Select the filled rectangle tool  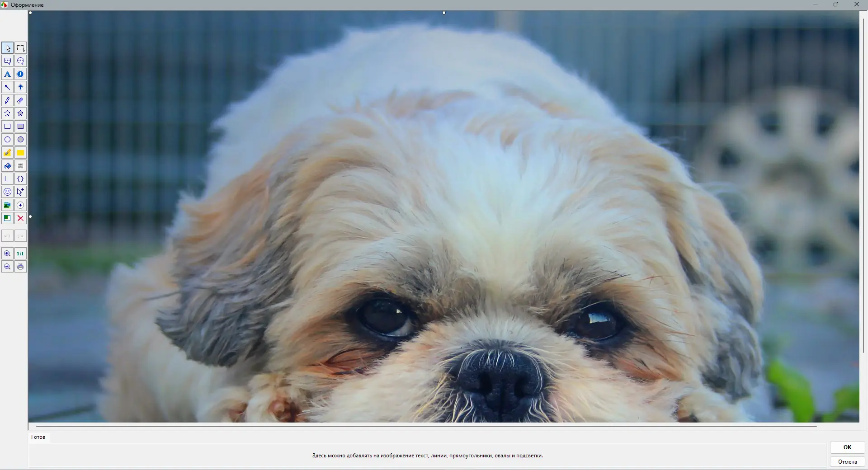[20, 127]
